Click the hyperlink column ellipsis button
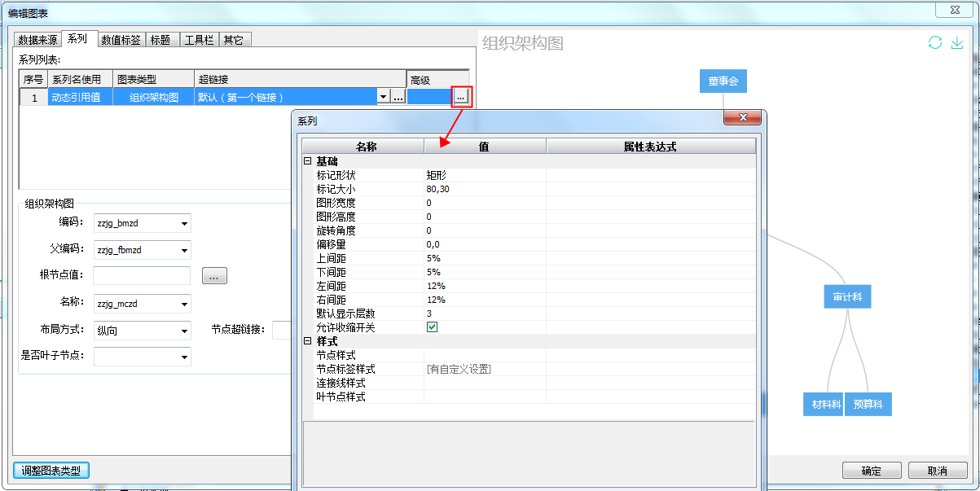The width and height of the screenshot is (980, 491). [398, 97]
